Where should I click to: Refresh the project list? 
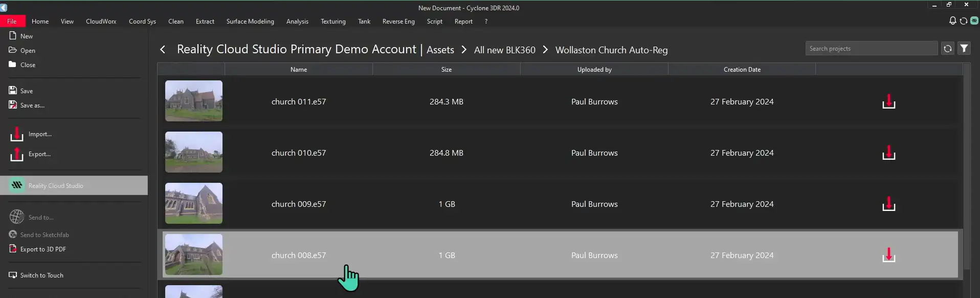pyautogui.click(x=947, y=49)
